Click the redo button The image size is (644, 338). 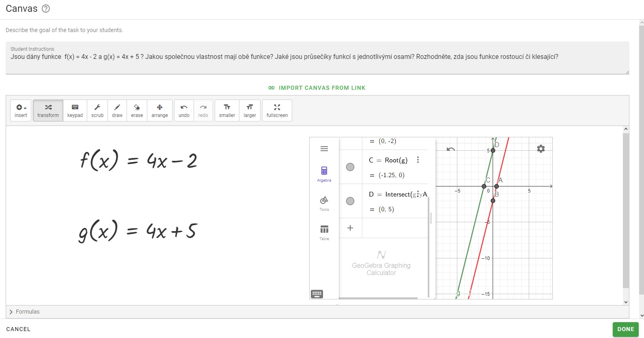coord(203,110)
